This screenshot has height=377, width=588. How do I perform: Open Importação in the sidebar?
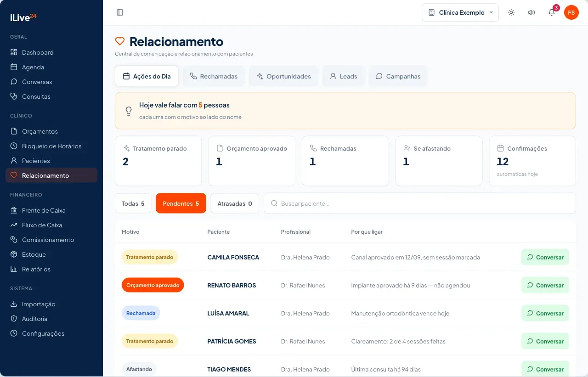coord(51,304)
